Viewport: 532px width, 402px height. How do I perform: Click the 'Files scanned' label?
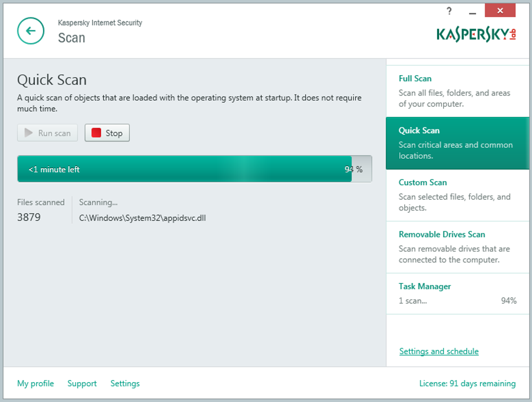tap(41, 203)
